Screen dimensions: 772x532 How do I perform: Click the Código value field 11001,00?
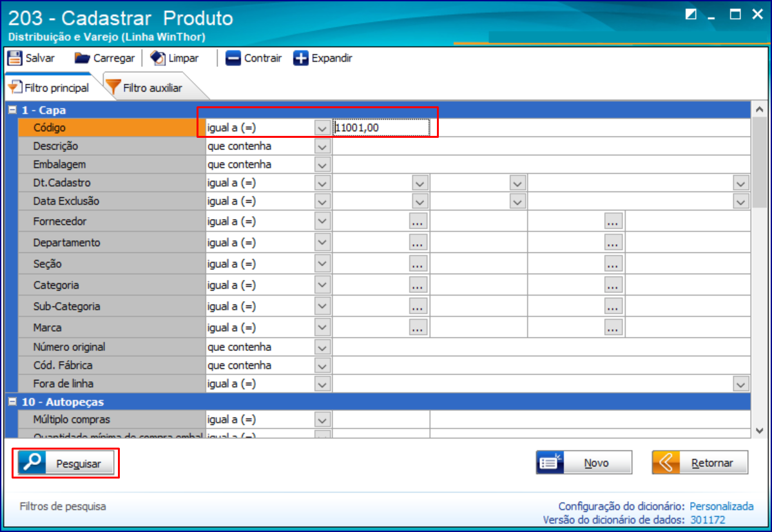click(x=381, y=128)
